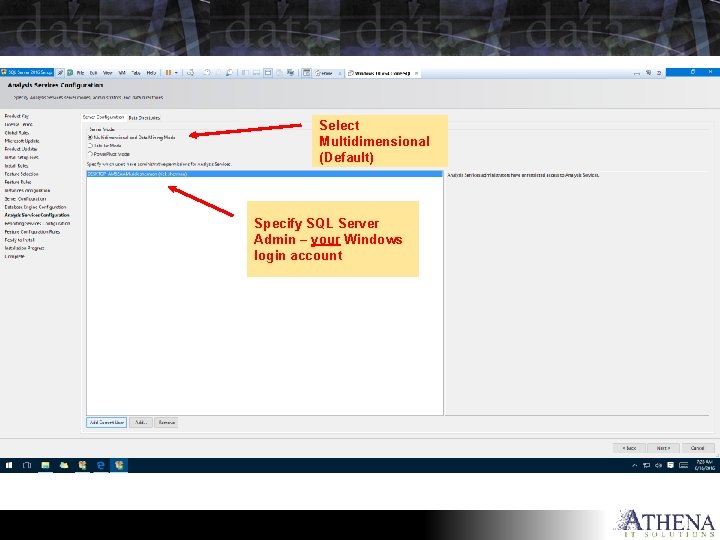The width and height of the screenshot is (720, 540).
Task: Open the VM menu
Action: [x=122, y=73]
